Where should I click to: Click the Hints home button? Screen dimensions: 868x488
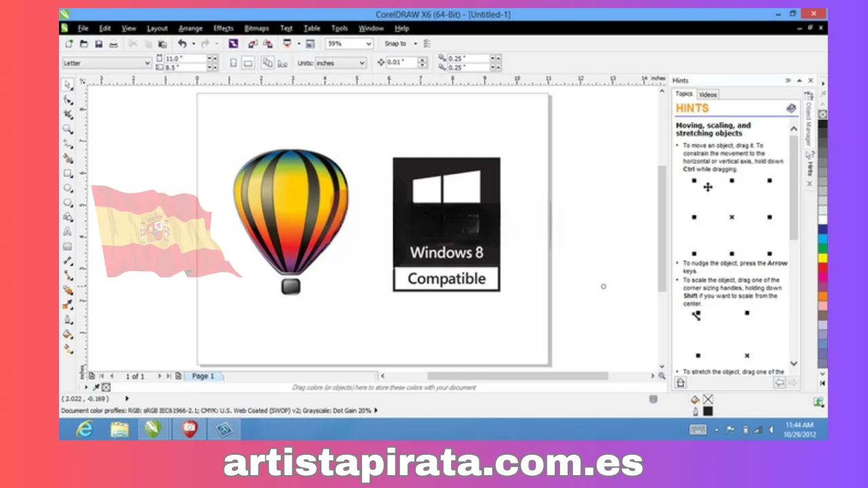(x=681, y=383)
